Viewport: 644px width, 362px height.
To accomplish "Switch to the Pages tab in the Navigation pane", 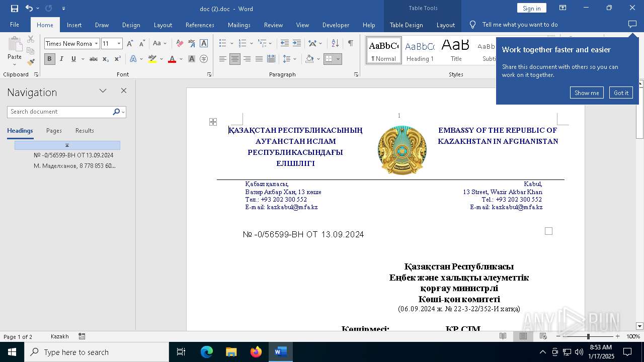I will (x=54, y=131).
